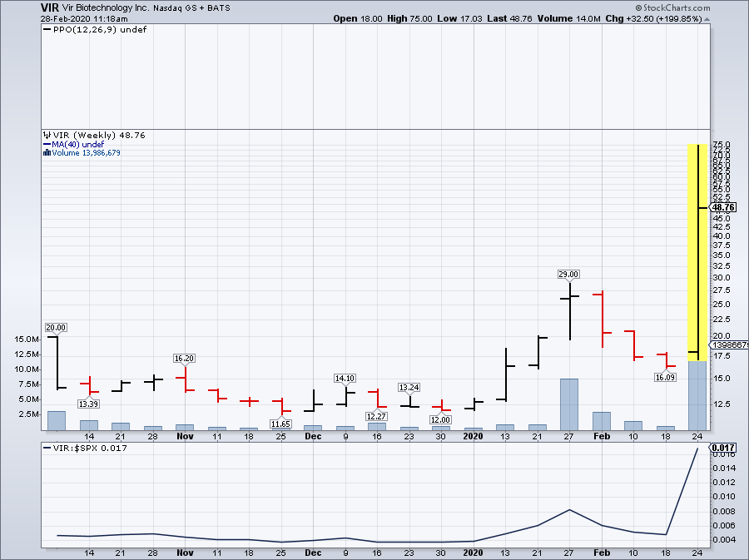Click the 13986679 volume tag on the right axis
749x560 pixels.
pos(729,344)
